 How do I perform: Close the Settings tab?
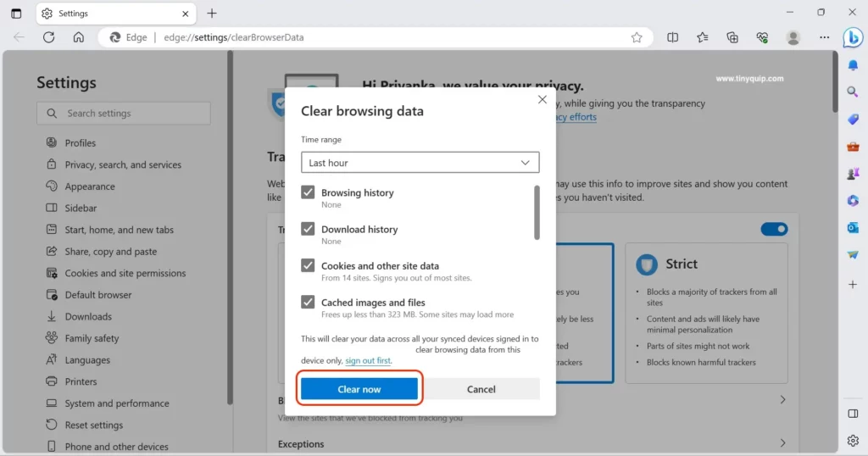pos(186,14)
